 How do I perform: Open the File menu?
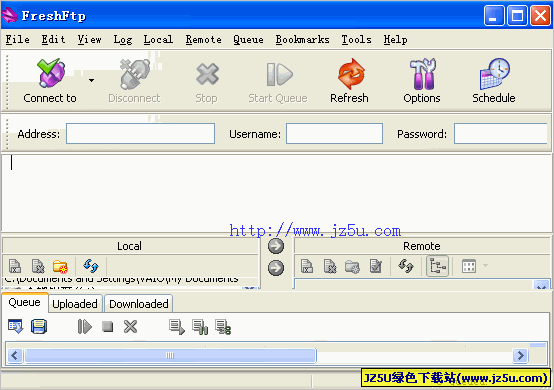click(x=17, y=40)
